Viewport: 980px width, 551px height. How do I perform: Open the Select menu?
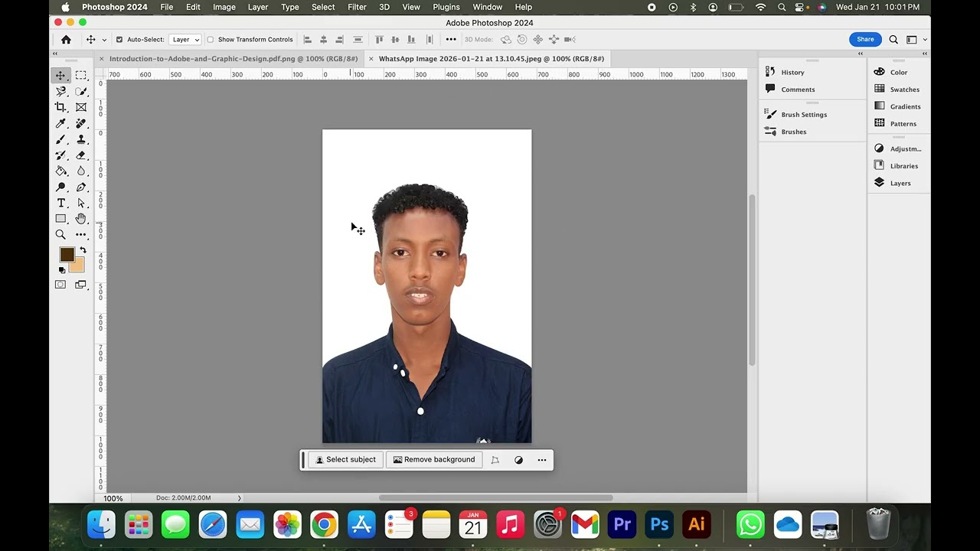tap(323, 7)
